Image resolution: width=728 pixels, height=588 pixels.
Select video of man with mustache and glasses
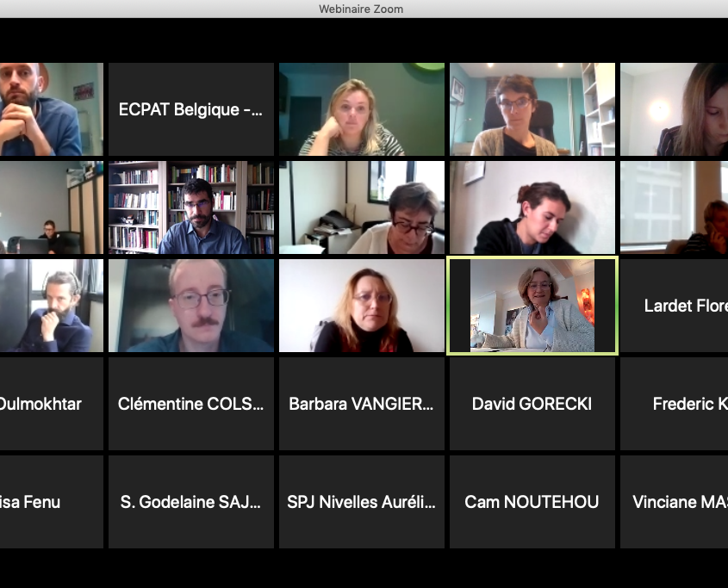pyautogui.click(x=190, y=306)
